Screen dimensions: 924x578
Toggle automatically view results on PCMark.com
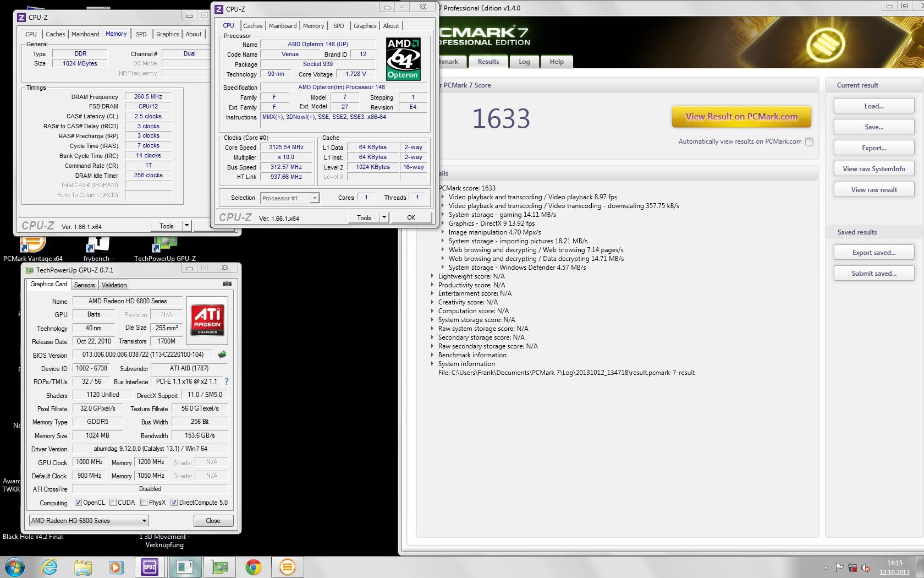[x=809, y=141]
